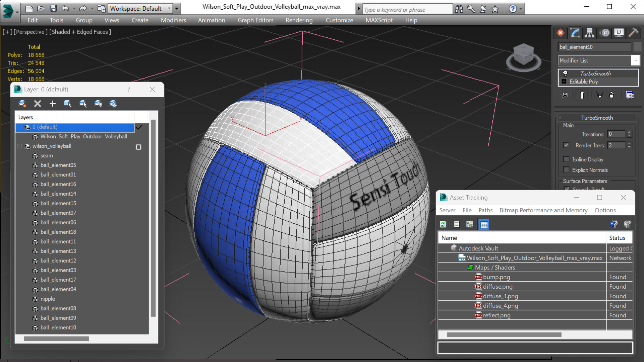
Task: Click Delete layer X icon in Layer dialog
Action: pos(38,104)
